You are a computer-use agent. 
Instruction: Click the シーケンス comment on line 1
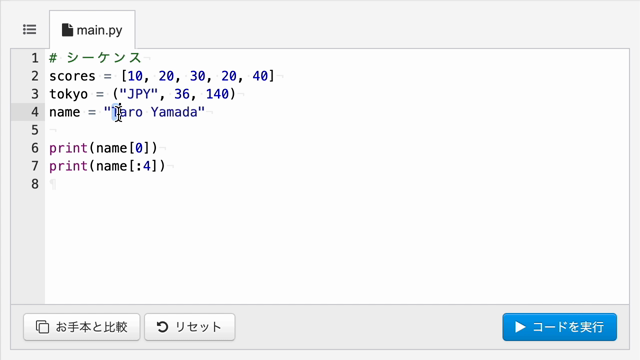coord(104,58)
